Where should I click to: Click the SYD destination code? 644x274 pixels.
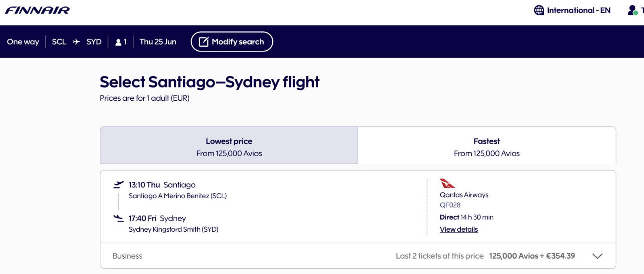[x=94, y=42]
